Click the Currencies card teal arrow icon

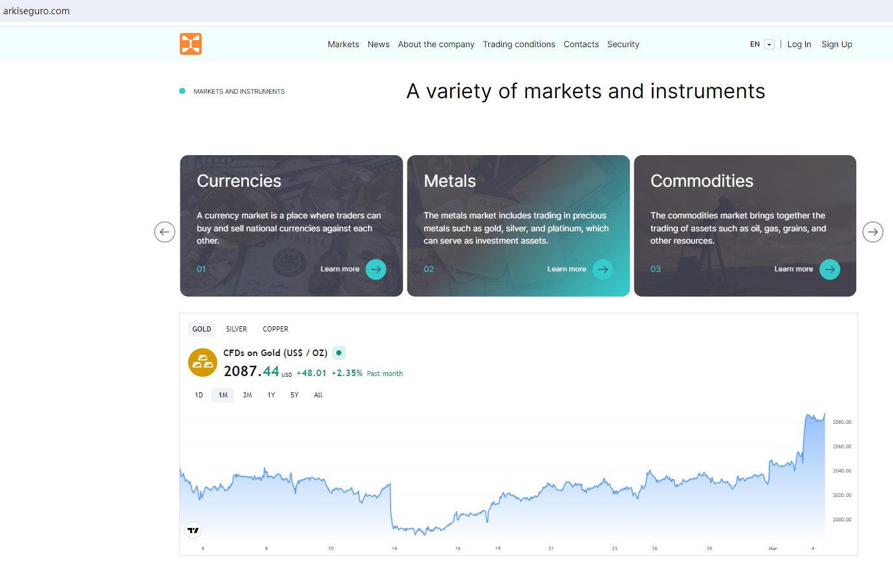tap(376, 269)
